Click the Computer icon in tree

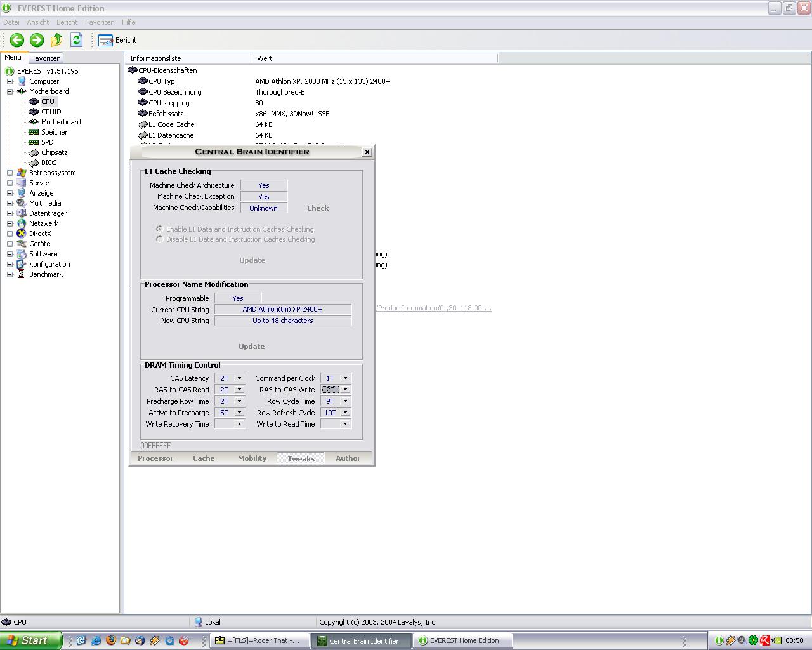[22, 81]
